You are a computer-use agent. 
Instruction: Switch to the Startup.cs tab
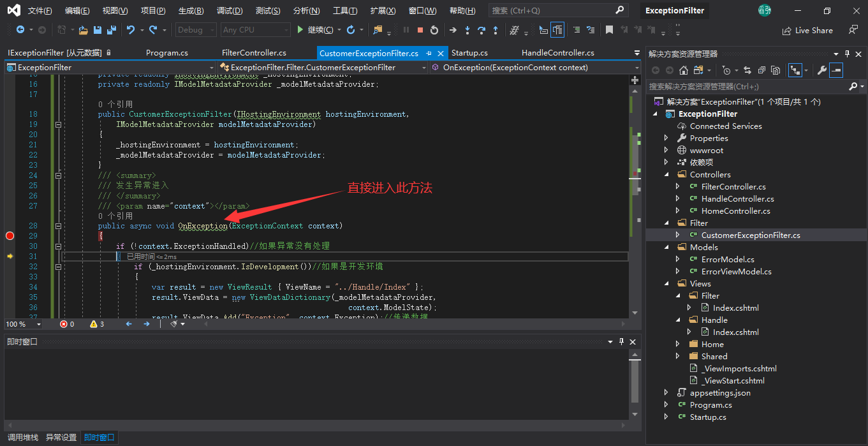click(469, 53)
